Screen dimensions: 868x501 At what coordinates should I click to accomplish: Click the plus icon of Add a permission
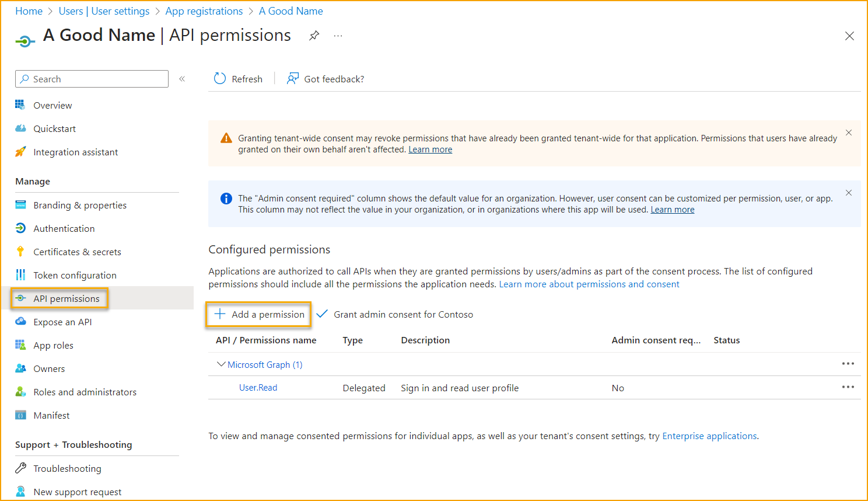220,314
